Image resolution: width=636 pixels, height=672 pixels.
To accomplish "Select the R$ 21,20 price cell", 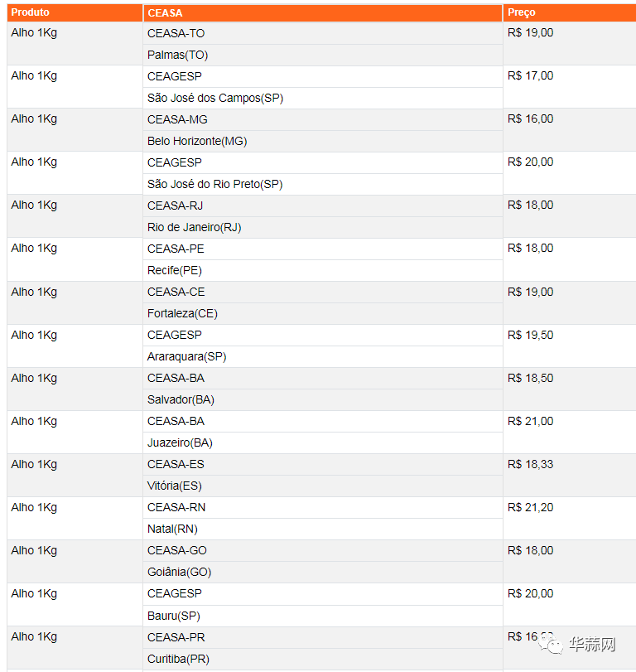I will click(570, 518).
